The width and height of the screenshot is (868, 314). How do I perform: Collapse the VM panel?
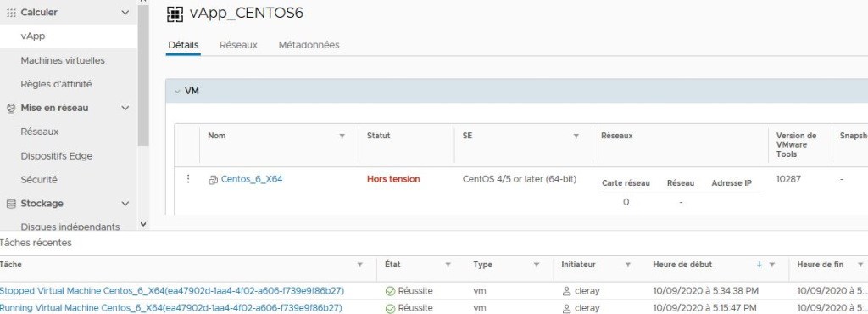[x=177, y=92]
